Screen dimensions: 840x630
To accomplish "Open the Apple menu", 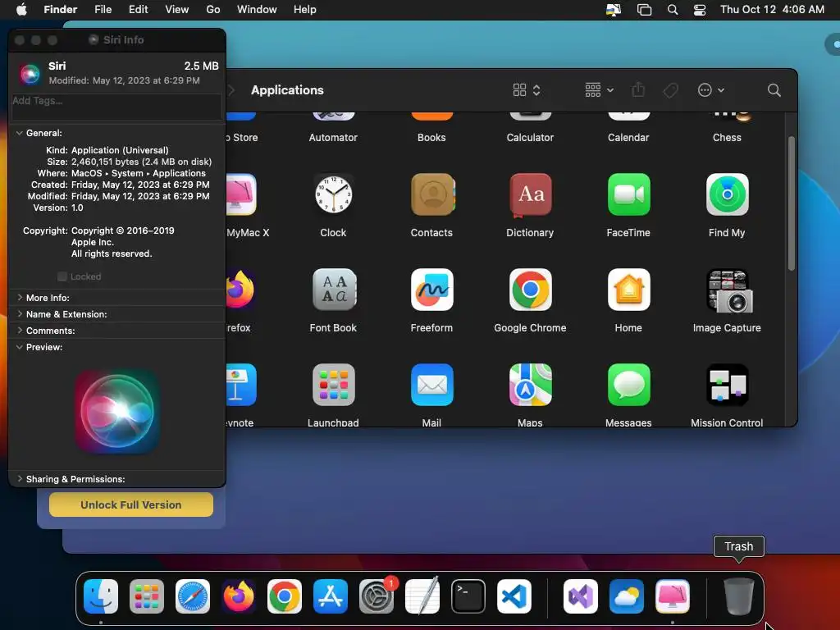I will pyautogui.click(x=21, y=10).
